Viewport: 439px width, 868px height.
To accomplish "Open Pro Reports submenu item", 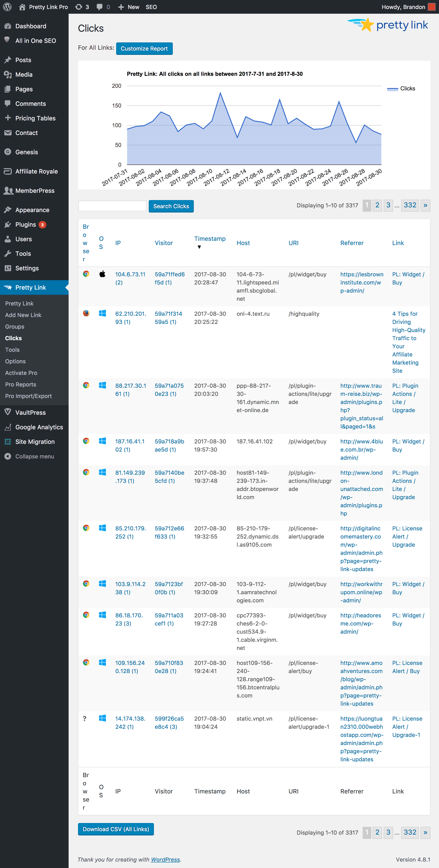I will click(21, 385).
